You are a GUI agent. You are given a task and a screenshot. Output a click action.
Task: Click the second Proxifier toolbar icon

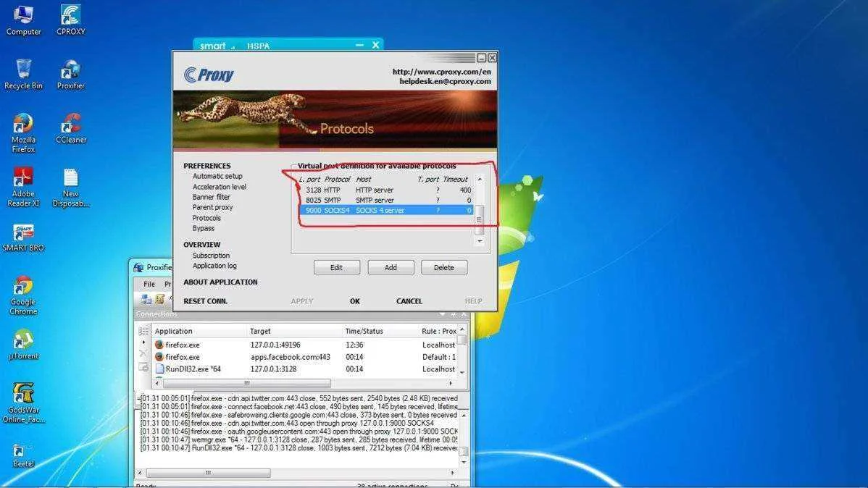pos(159,299)
